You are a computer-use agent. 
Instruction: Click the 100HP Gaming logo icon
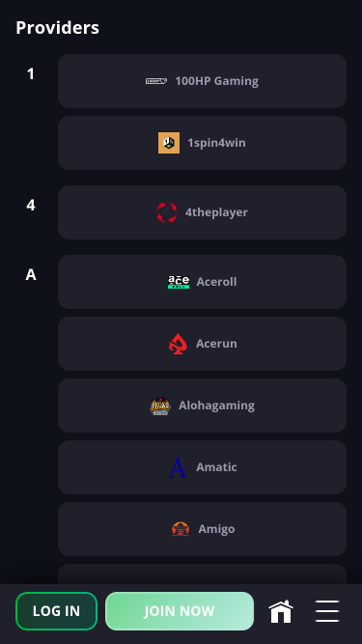(x=156, y=81)
